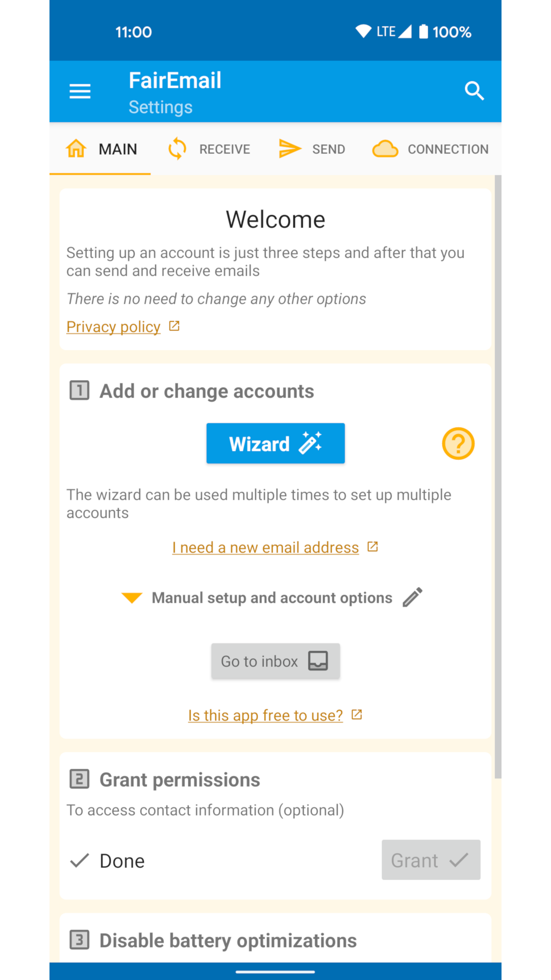Screen dimensions: 551x980
Task: Tap the home icon on MAIN tab
Action: click(76, 149)
